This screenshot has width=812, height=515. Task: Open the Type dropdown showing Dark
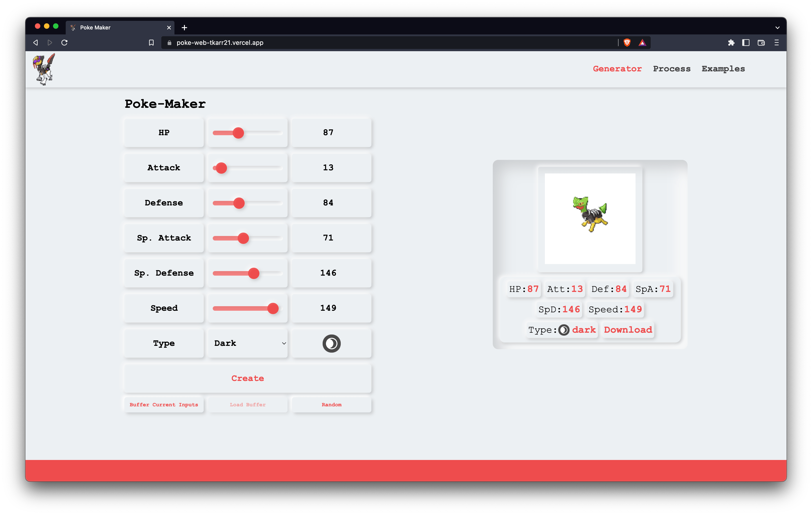[x=248, y=343]
